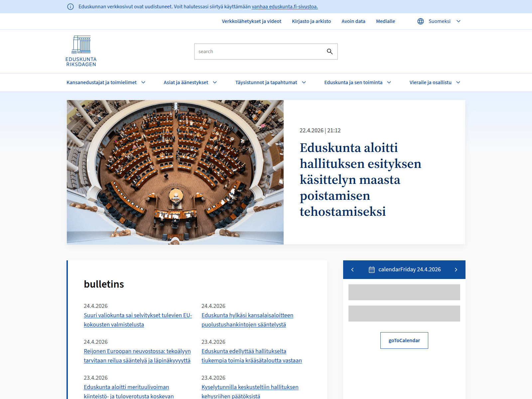The image size is (532, 399).
Task: Go to previous day in calendar
Action: tap(352, 270)
